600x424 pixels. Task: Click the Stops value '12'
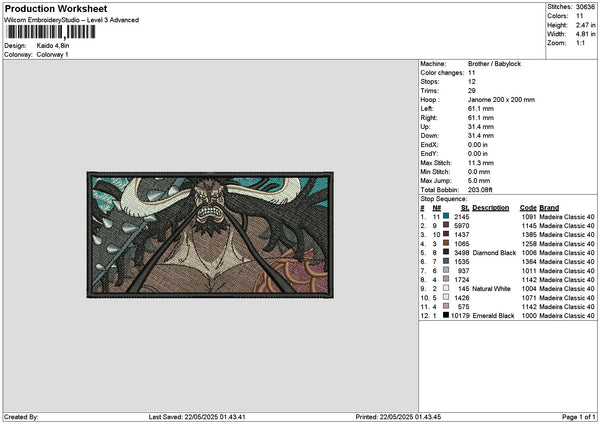click(471, 82)
